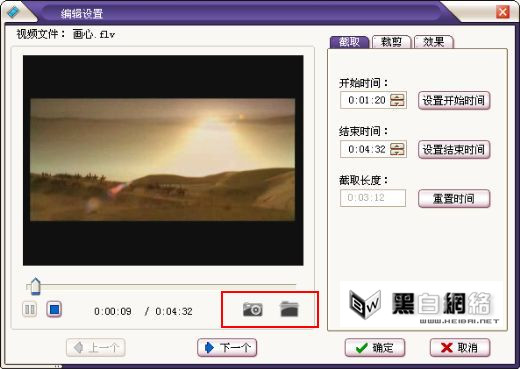Stop the video with blue square button
This screenshot has height=369, width=520.
tap(54, 309)
